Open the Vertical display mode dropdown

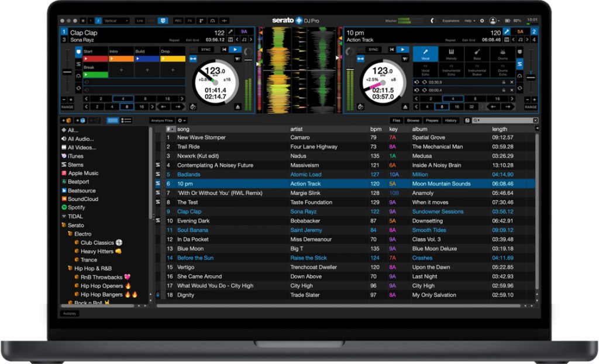point(116,20)
